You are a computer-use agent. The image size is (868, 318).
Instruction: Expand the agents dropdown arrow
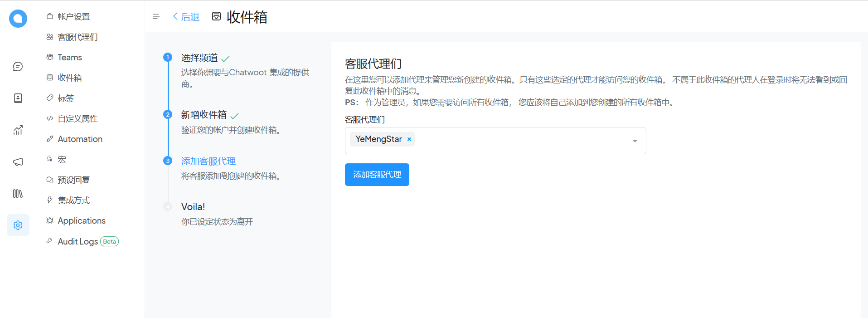pyautogui.click(x=635, y=141)
